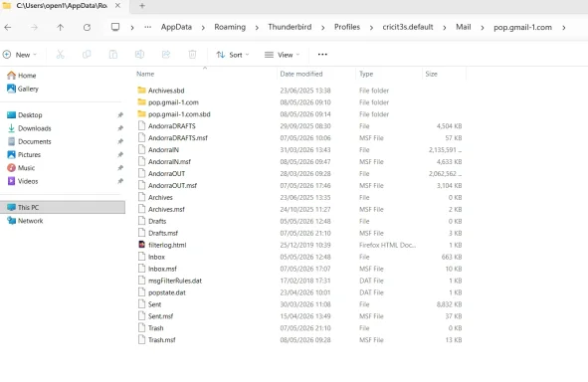
Task: Select This PC in navigation pane
Action: click(x=63, y=207)
